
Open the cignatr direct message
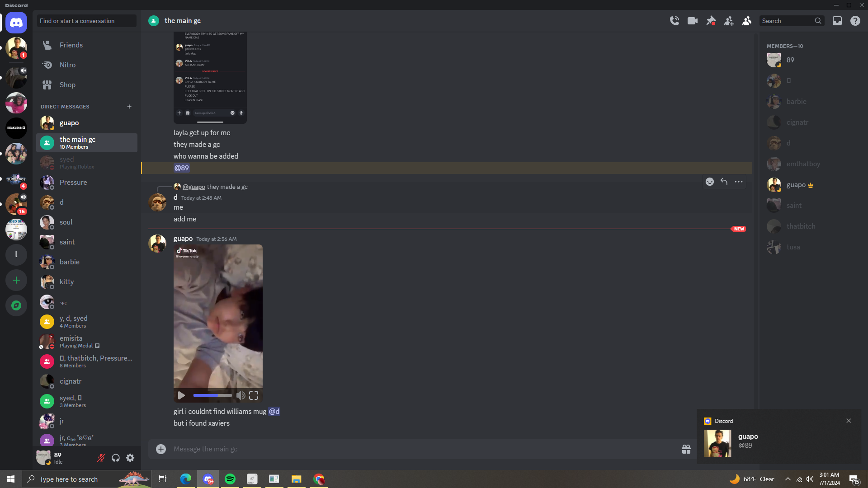pos(87,381)
